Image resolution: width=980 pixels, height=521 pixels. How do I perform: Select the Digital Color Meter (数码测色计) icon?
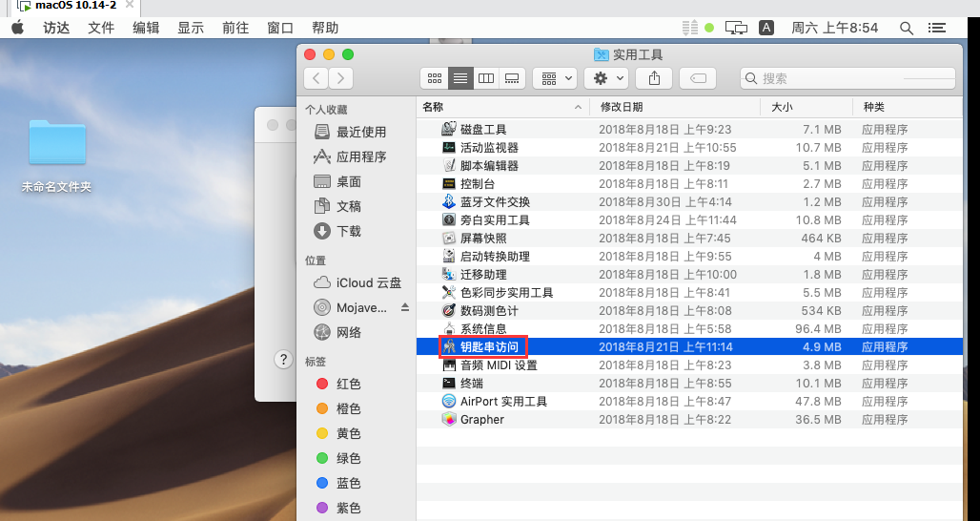tap(449, 310)
